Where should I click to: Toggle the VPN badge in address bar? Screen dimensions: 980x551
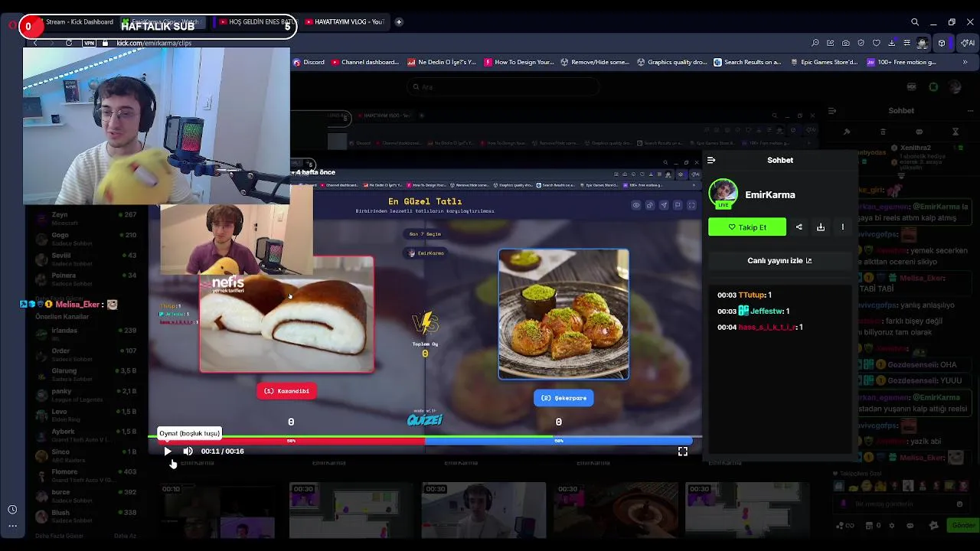pos(90,43)
